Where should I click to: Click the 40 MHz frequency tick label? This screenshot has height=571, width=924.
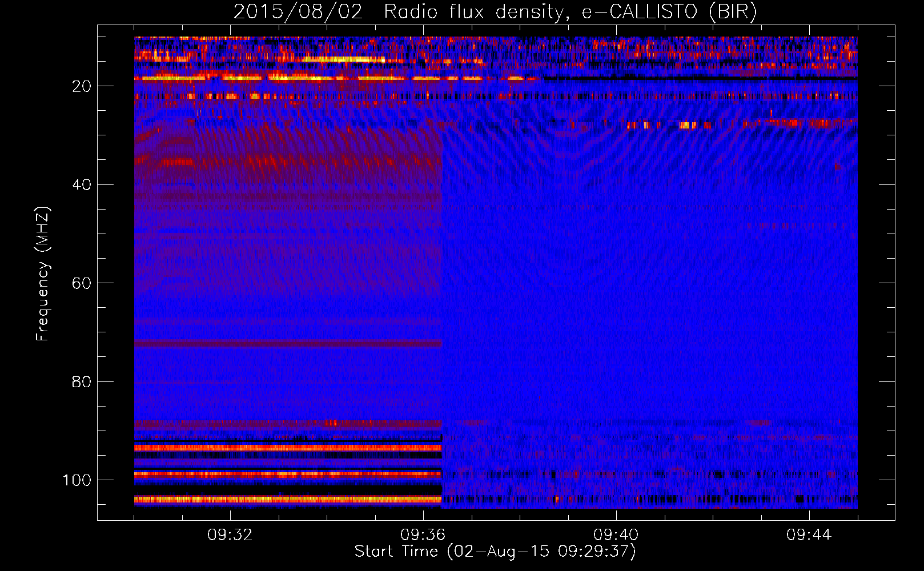point(82,185)
